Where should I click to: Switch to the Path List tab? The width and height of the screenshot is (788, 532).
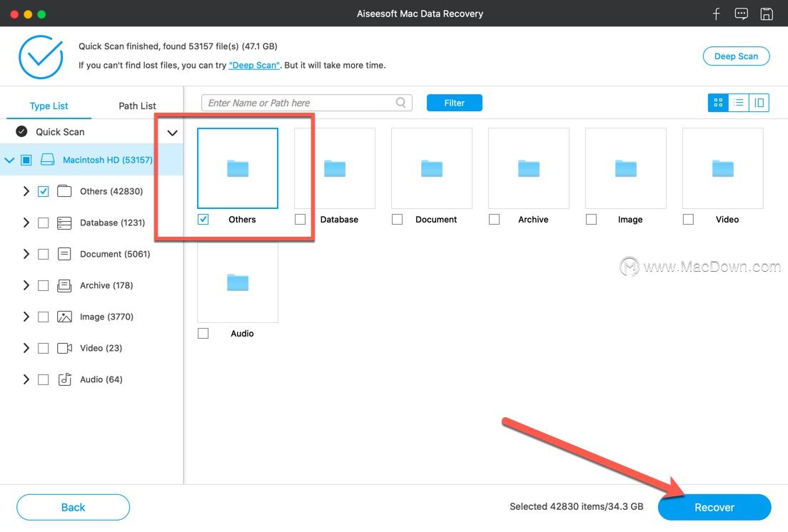coord(137,106)
